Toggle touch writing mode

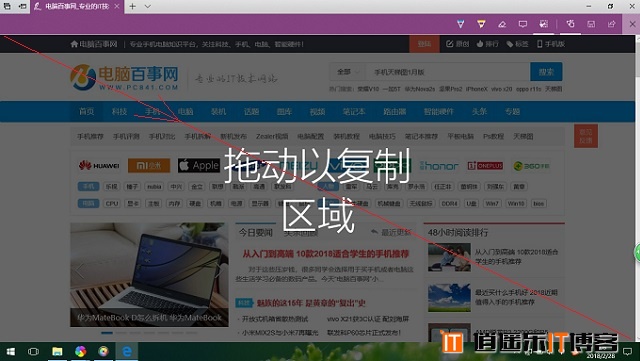click(570, 24)
